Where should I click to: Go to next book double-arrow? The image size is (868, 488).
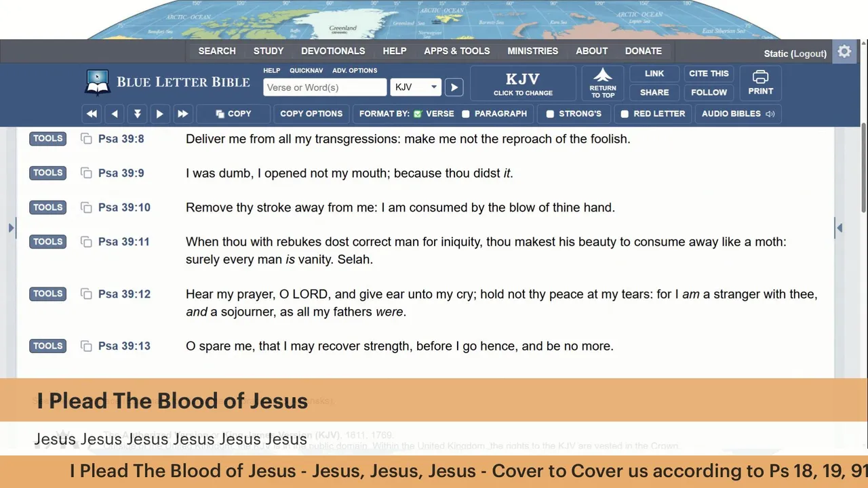click(182, 114)
